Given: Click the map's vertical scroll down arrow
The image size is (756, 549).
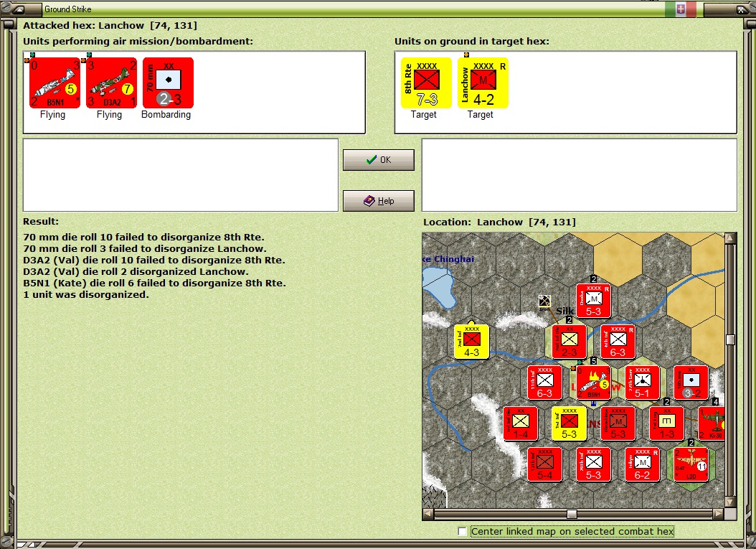Looking at the screenshot, I should coord(730,502).
